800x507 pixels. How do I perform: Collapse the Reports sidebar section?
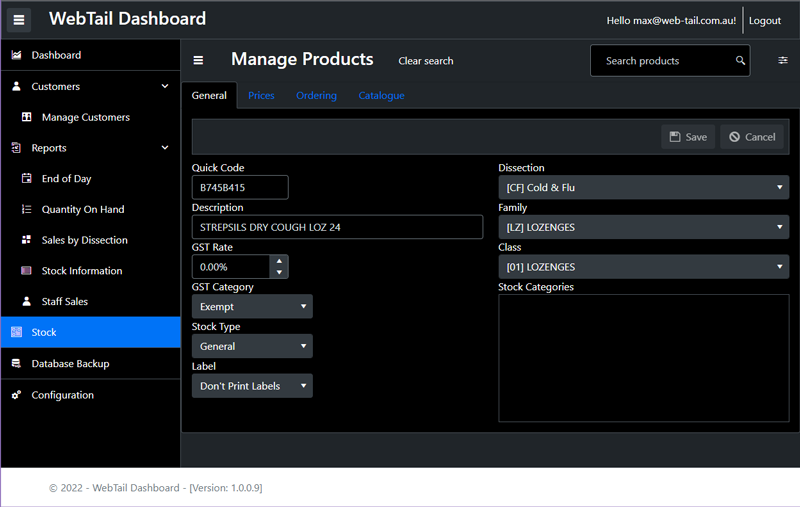165,148
